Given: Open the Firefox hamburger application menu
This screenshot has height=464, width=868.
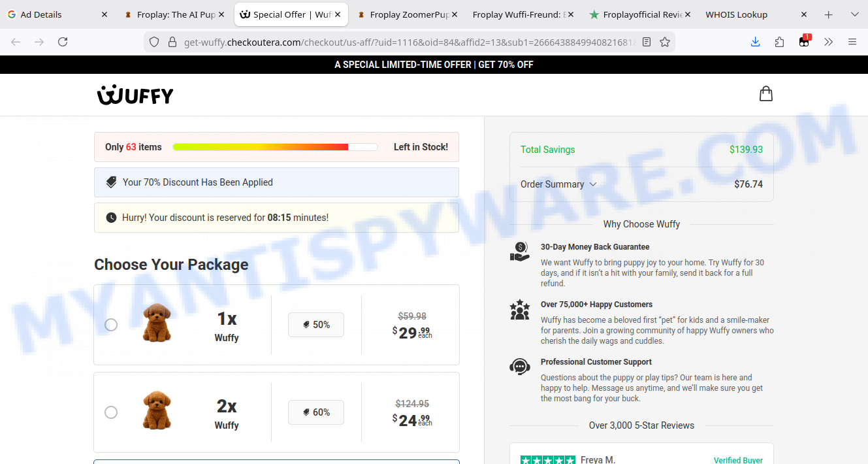Looking at the screenshot, I should [x=852, y=42].
